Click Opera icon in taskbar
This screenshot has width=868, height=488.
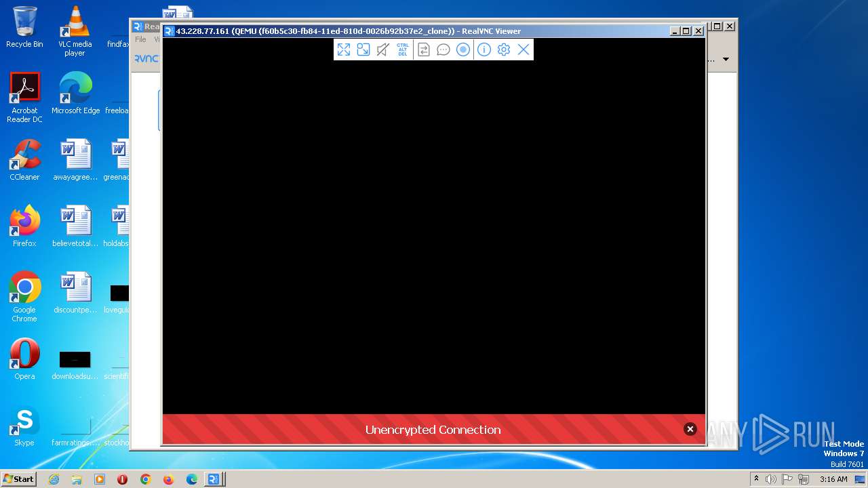[x=123, y=479]
